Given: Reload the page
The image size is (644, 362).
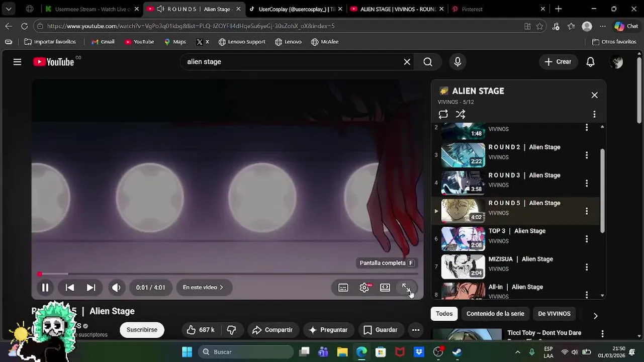Looking at the screenshot, I should pos(24,26).
